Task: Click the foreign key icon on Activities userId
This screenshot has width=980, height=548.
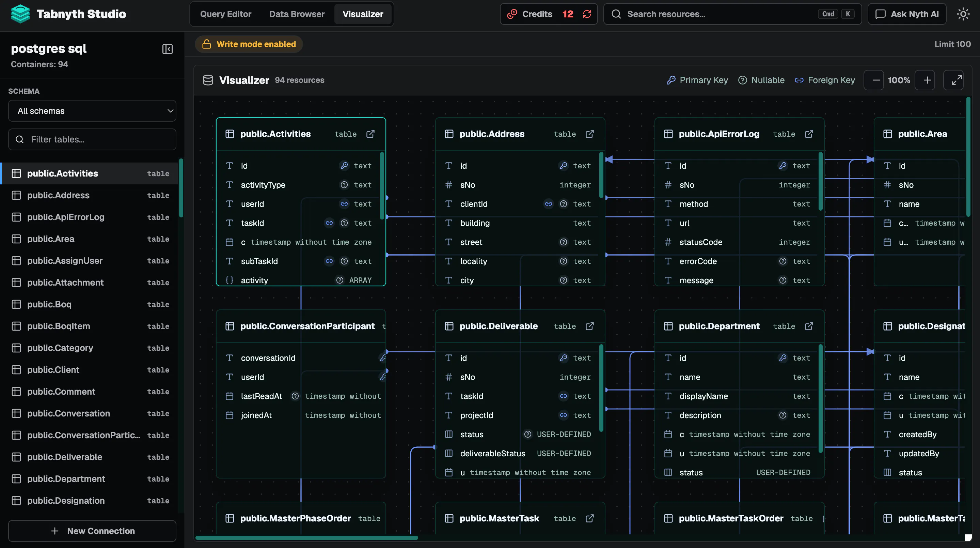Action: click(x=344, y=204)
